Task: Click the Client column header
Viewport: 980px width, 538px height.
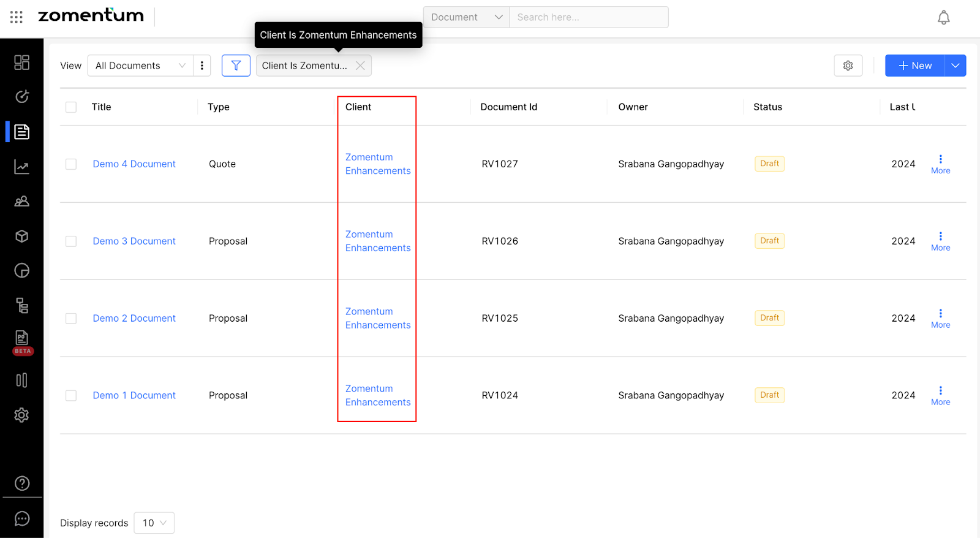Action: point(358,107)
